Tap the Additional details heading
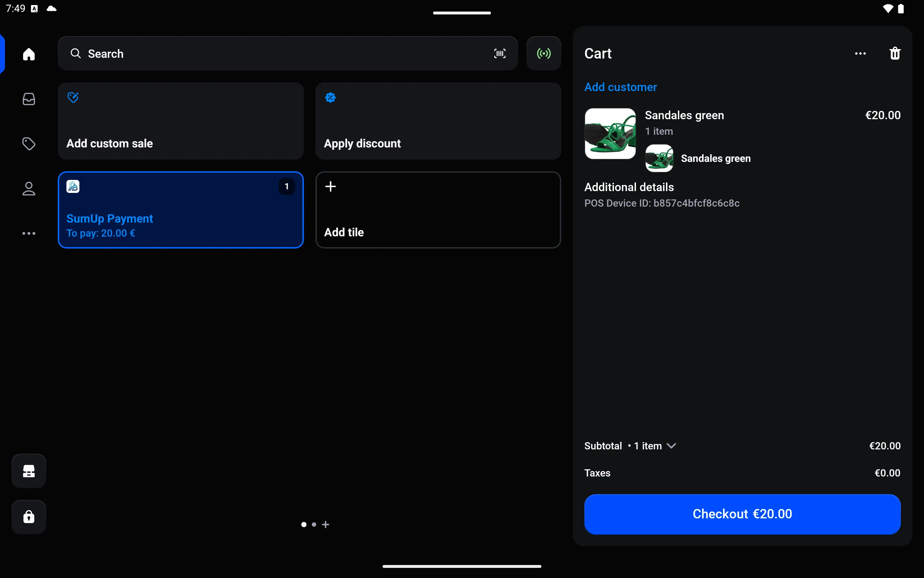 [629, 187]
